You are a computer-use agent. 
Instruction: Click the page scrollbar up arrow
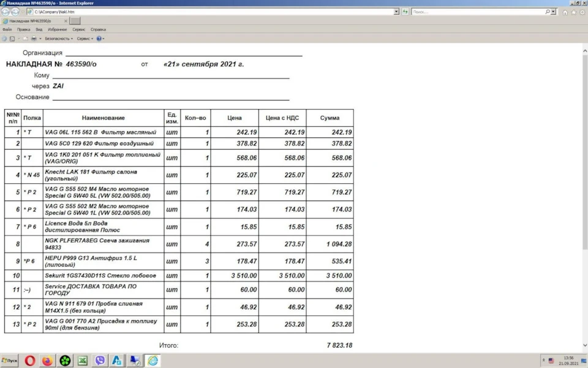585,50
